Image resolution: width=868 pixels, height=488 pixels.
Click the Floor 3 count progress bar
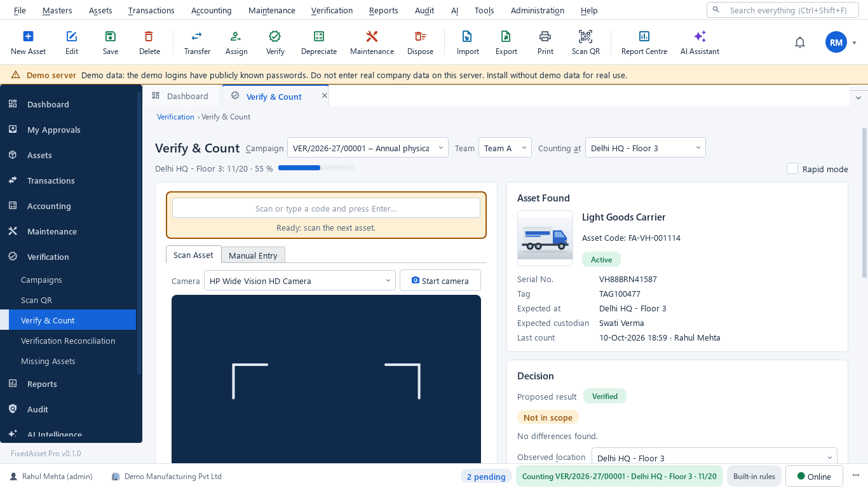pyautogui.click(x=316, y=168)
